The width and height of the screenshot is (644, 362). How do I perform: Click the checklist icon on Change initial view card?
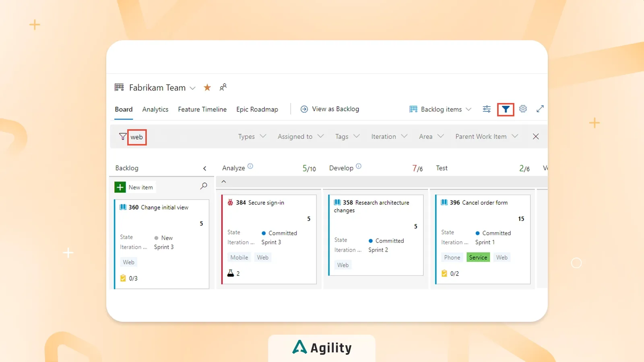click(x=123, y=278)
